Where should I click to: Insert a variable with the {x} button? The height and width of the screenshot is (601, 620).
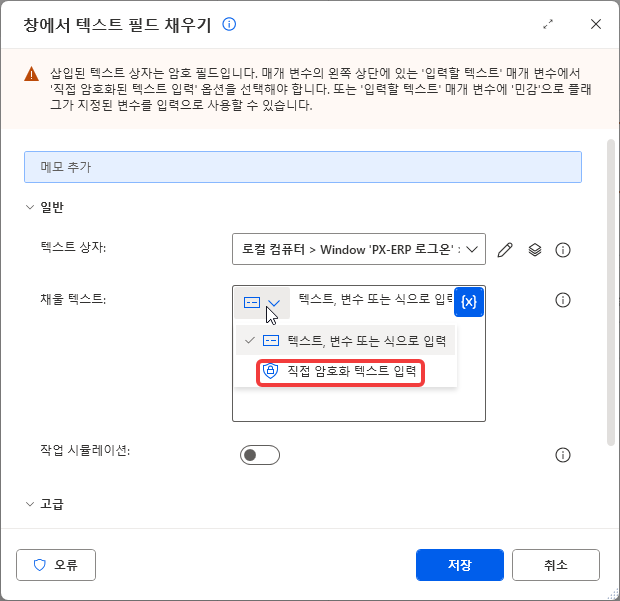469,302
